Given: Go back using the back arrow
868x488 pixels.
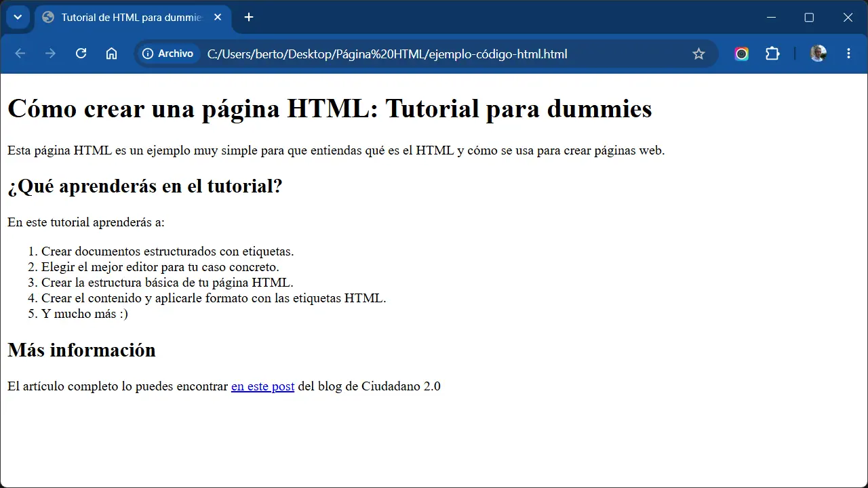Looking at the screenshot, I should (20, 54).
